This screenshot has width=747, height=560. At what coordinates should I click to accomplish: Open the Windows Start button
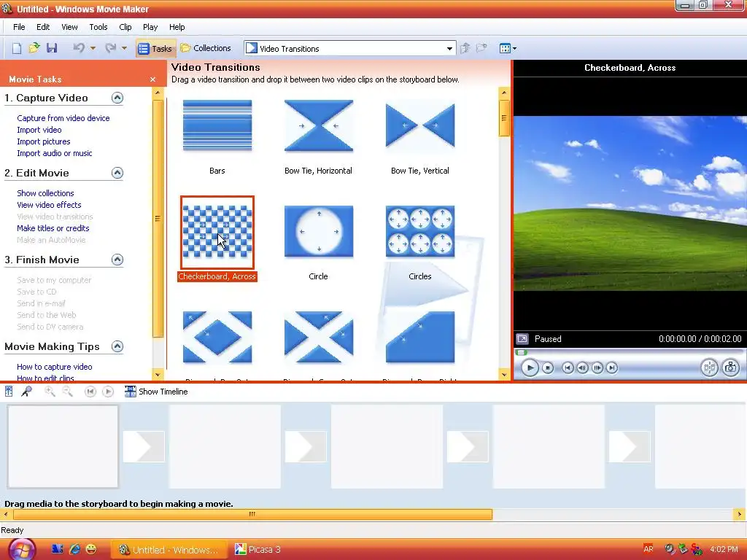point(22,550)
